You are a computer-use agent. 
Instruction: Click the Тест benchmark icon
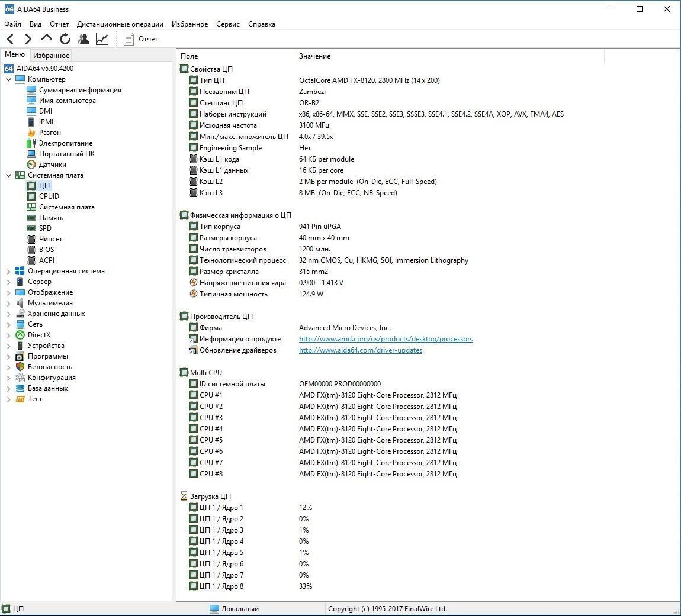20,399
